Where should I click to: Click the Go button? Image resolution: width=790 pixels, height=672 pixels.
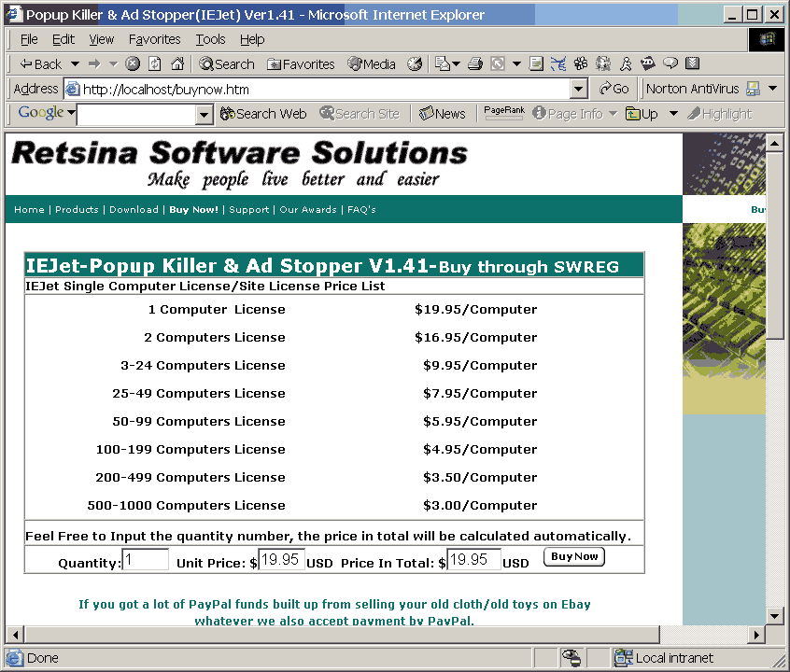(614, 90)
